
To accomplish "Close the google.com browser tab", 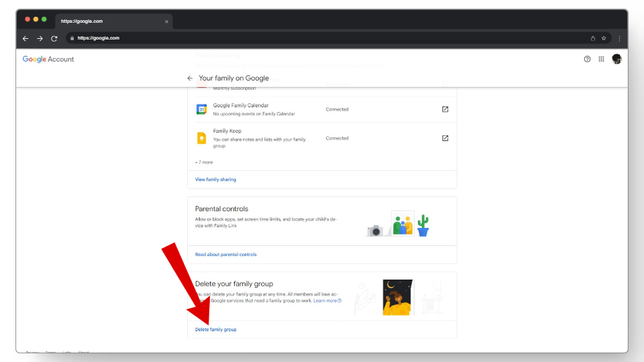I will click(x=166, y=21).
